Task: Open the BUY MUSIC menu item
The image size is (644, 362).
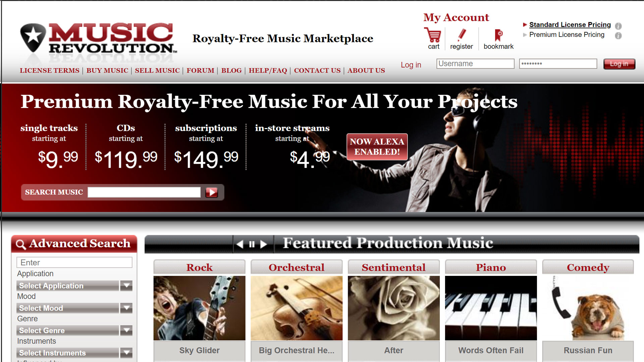Action: (x=107, y=70)
